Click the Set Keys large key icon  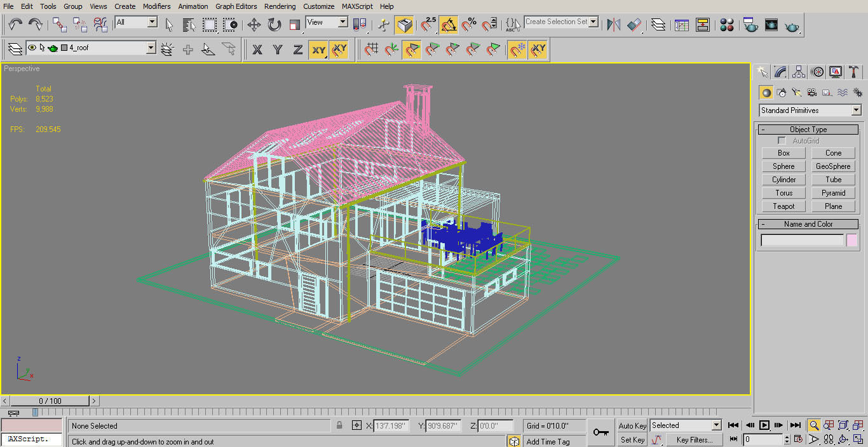coord(600,432)
